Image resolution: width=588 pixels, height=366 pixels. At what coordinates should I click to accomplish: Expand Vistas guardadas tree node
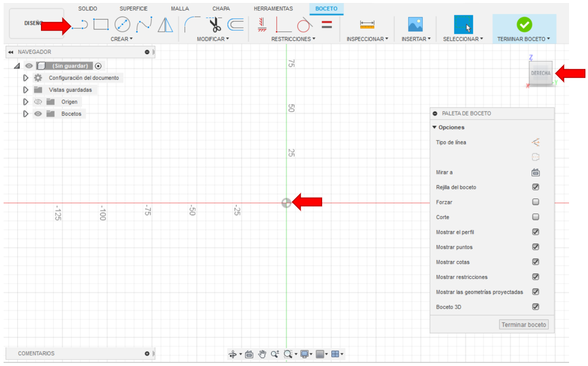tap(26, 90)
